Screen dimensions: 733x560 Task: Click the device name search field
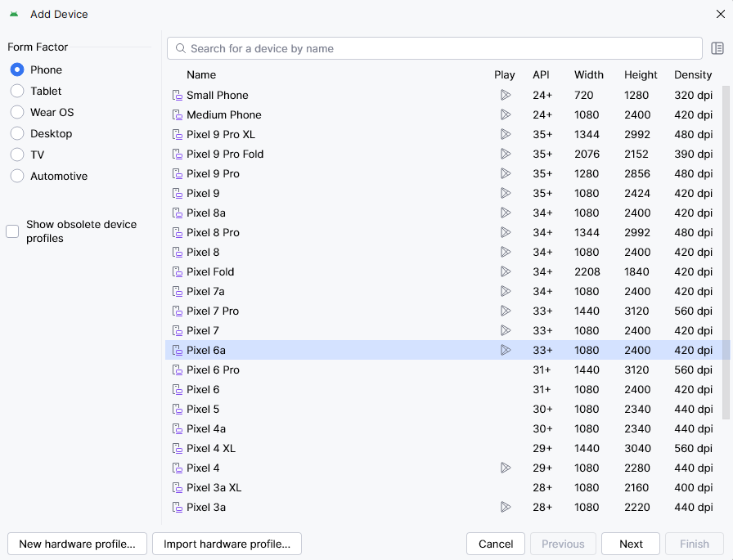pyautogui.click(x=434, y=48)
